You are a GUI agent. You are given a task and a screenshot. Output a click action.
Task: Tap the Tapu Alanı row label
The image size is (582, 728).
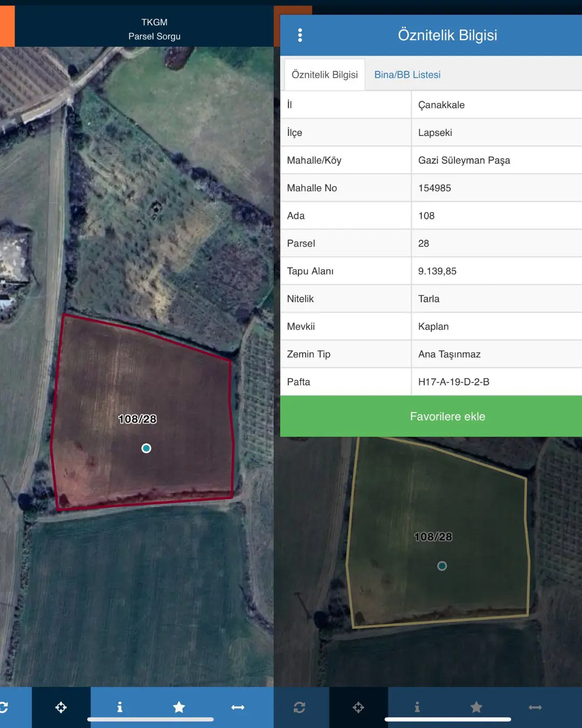(310, 271)
